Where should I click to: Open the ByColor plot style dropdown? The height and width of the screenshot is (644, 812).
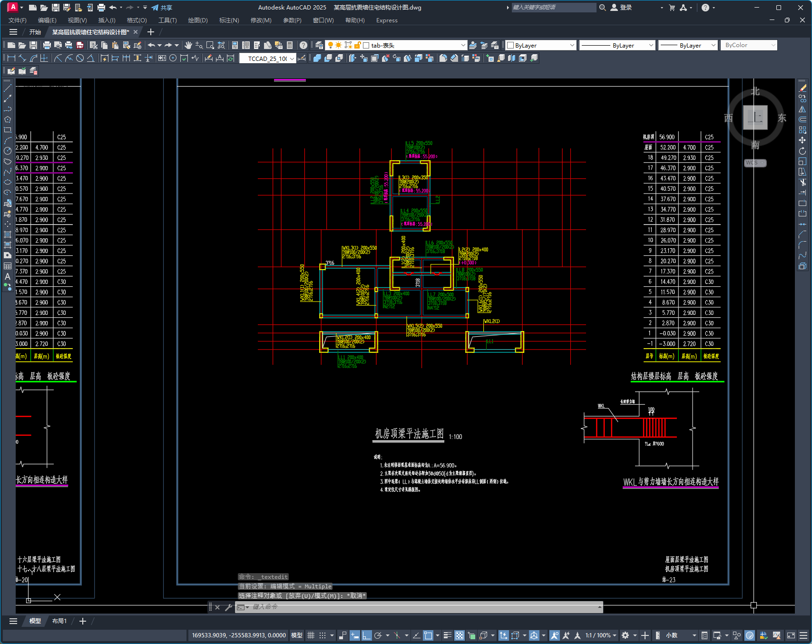pos(773,45)
